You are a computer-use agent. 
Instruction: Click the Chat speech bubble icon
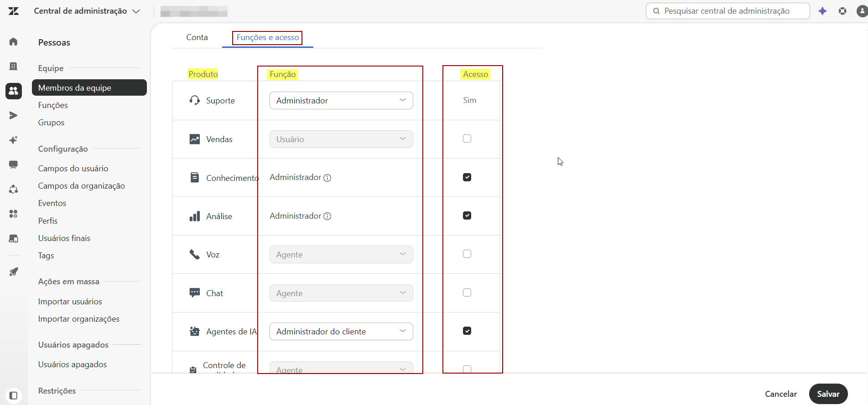pos(195,293)
